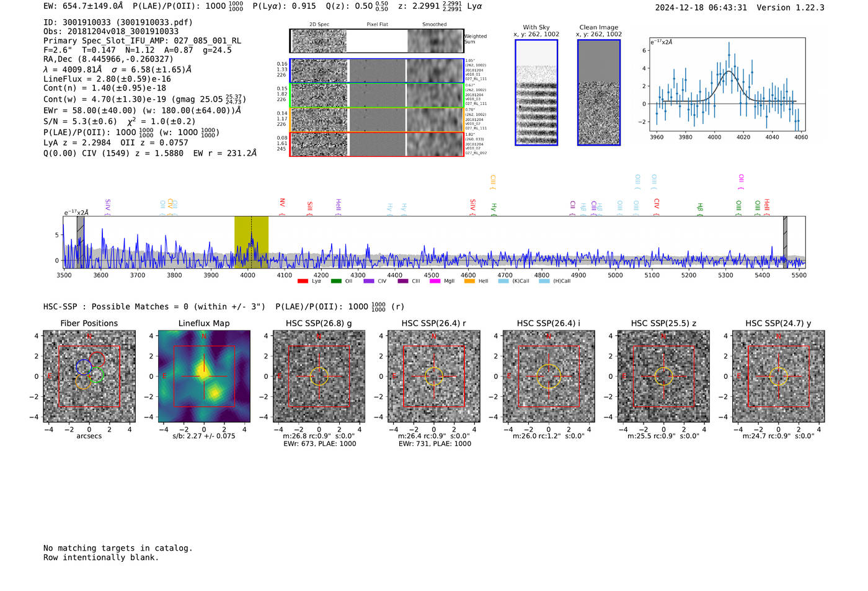This screenshot has height=591, width=868.
Task: Click the 'P(Lyα): 0.915' header value
Action: 285,6
